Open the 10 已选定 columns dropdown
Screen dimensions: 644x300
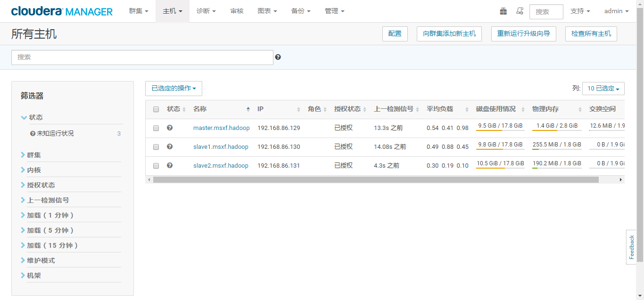(603, 88)
